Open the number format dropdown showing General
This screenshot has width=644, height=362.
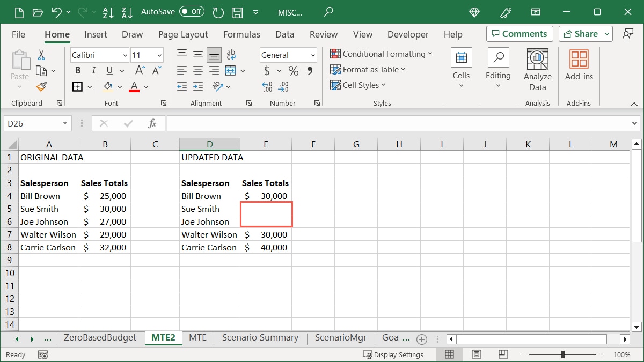(x=288, y=55)
